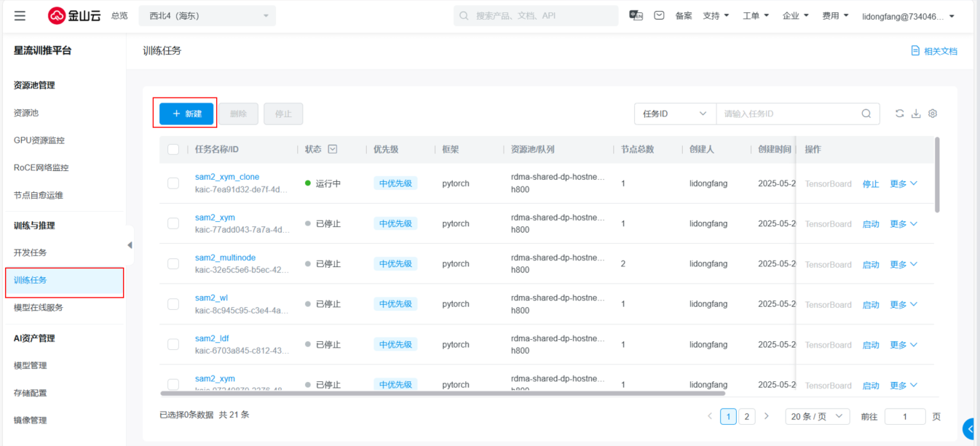The height and width of the screenshot is (446, 980).
Task: Open the message inbox envelope icon
Action: [x=659, y=15]
